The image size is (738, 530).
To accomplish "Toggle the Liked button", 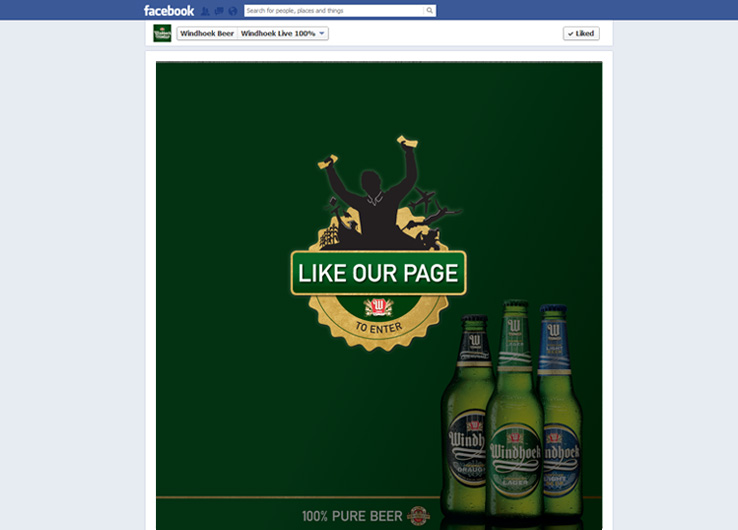I will pyautogui.click(x=581, y=33).
